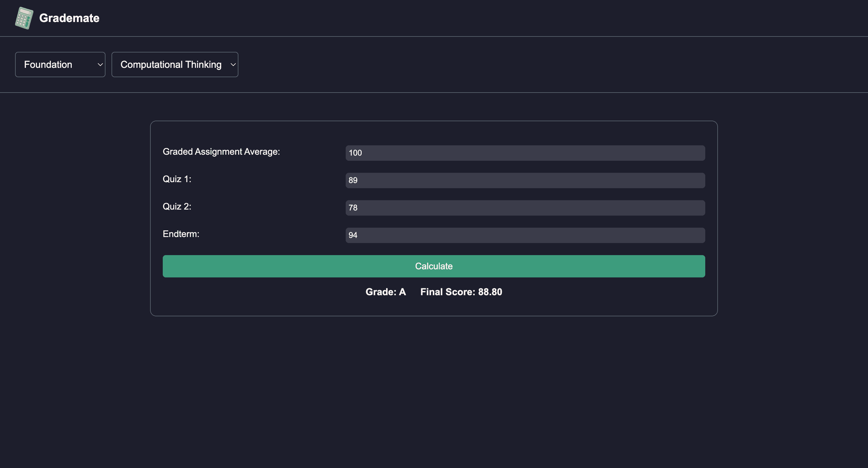Open the Foundation level dropdown
This screenshot has width=868, height=468.
click(x=60, y=65)
